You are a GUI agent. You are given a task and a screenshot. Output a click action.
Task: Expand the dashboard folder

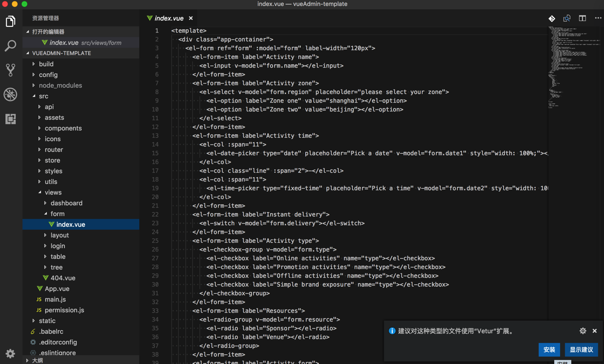[x=45, y=203]
